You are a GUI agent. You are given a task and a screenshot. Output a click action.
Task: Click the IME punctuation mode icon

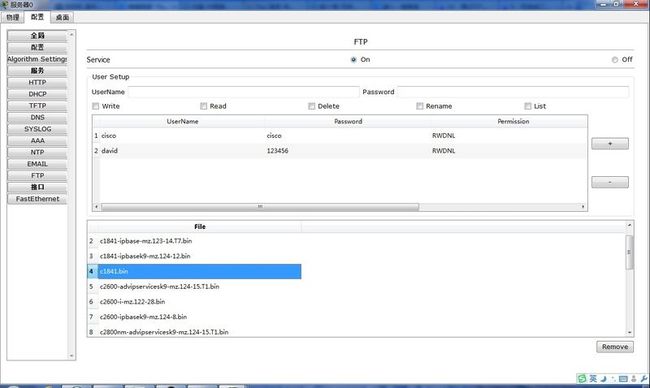(614, 379)
